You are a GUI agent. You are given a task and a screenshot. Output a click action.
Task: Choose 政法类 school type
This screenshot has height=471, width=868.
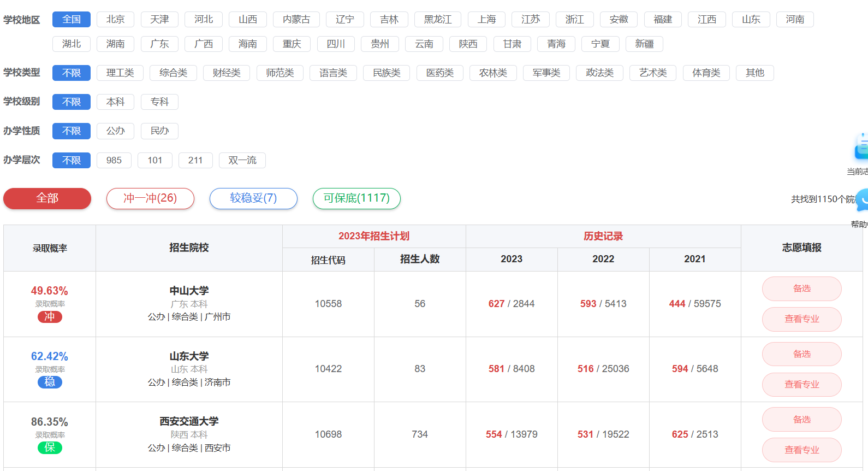pyautogui.click(x=599, y=73)
